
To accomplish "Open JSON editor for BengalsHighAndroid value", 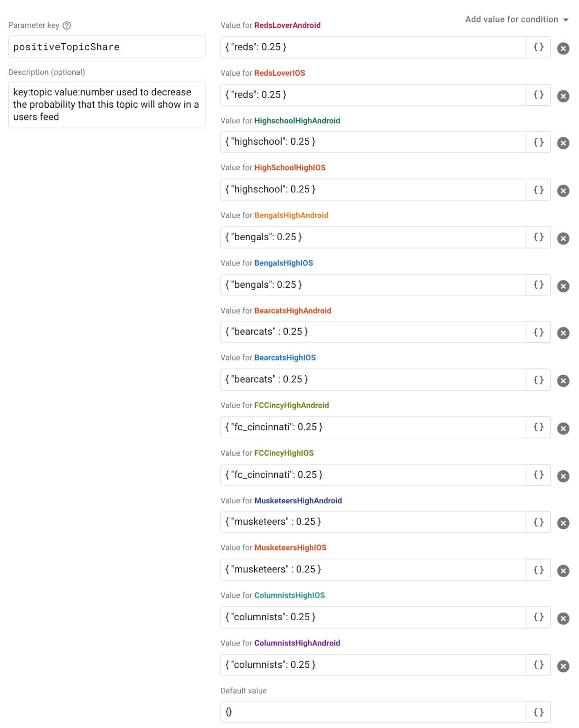I will coord(538,237).
